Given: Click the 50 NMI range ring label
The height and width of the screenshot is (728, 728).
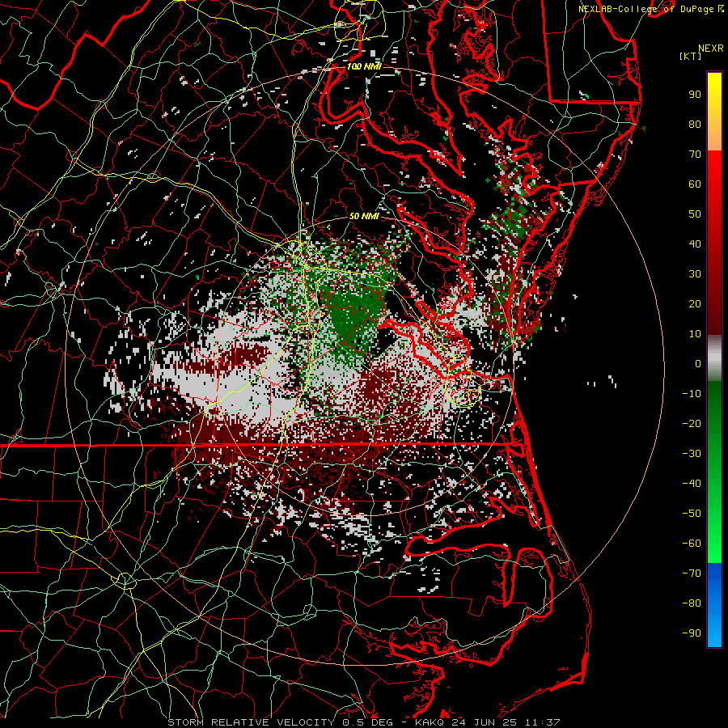Looking at the screenshot, I should [x=364, y=216].
